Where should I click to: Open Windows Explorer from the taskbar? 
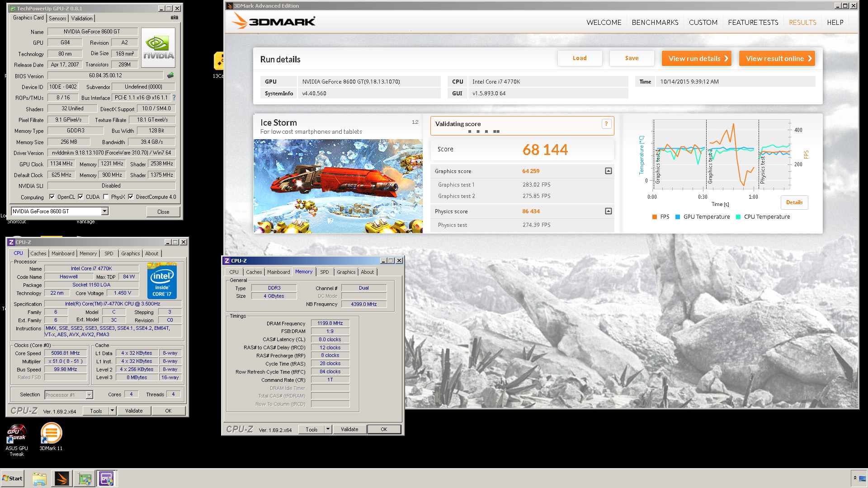(x=39, y=479)
